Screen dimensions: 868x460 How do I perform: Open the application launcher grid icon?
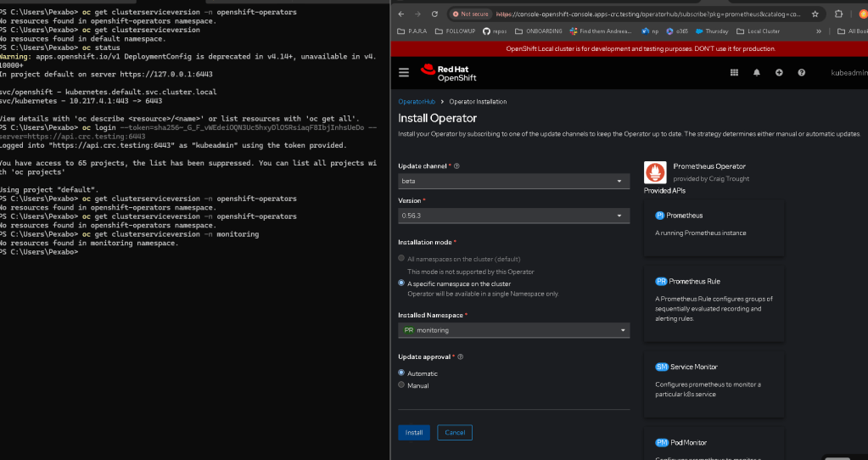(x=734, y=72)
